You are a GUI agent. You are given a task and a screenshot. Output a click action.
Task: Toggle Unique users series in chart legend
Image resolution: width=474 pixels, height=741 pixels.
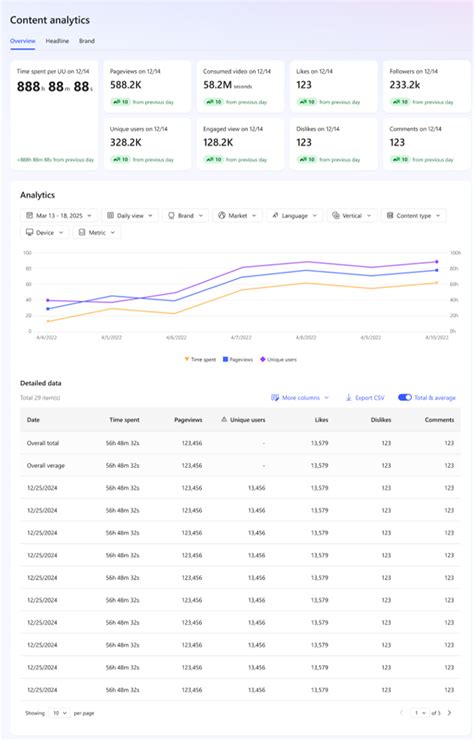278,360
